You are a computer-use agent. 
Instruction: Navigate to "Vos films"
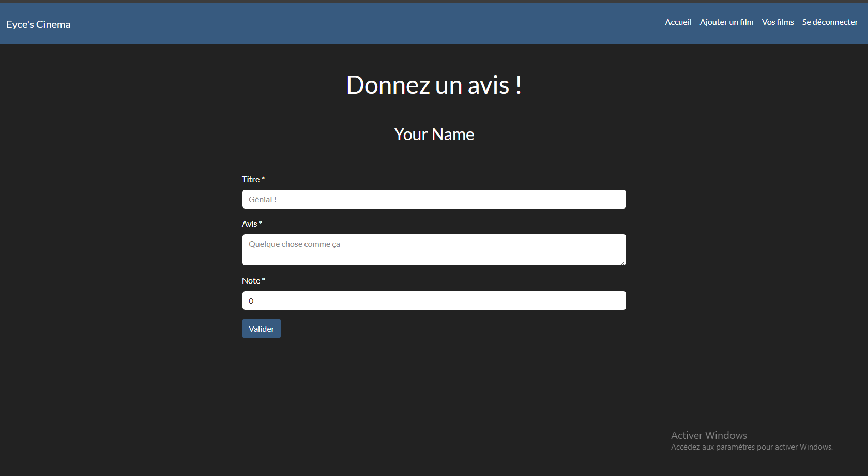click(778, 22)
